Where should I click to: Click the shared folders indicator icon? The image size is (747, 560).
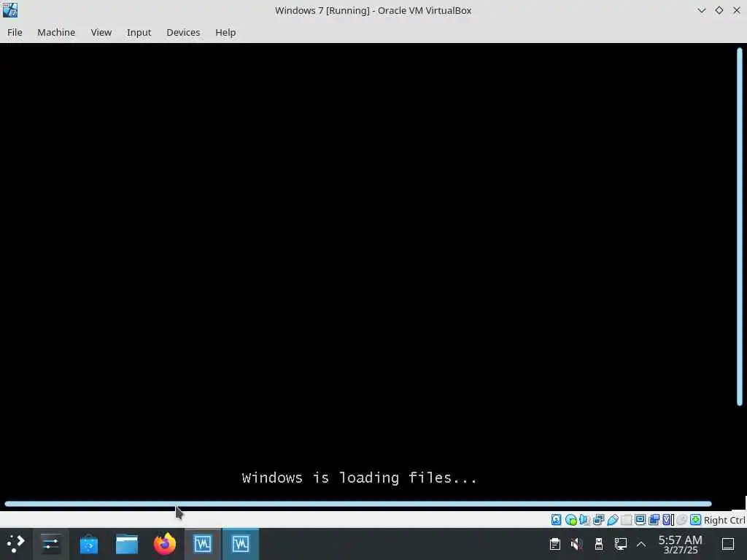[627, 519]
